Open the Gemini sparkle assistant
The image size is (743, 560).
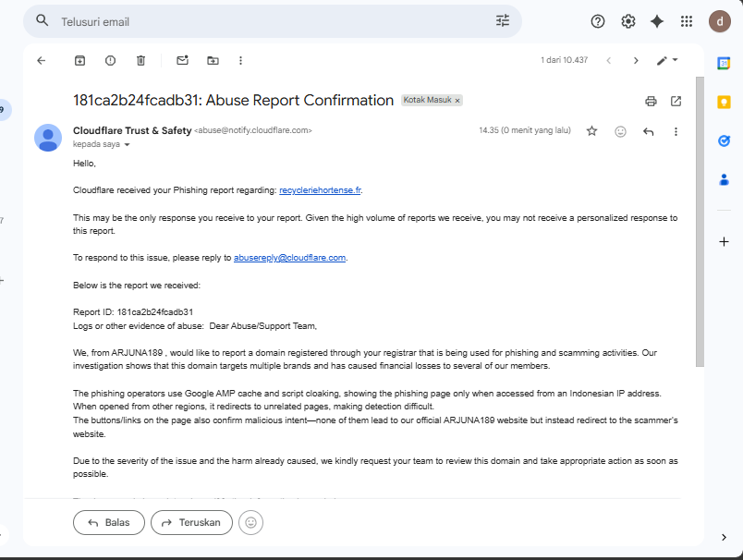(657, 21)
